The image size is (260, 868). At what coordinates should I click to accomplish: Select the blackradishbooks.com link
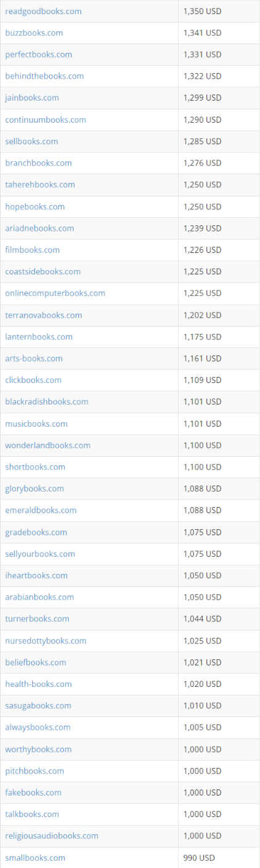pos(47,402)
